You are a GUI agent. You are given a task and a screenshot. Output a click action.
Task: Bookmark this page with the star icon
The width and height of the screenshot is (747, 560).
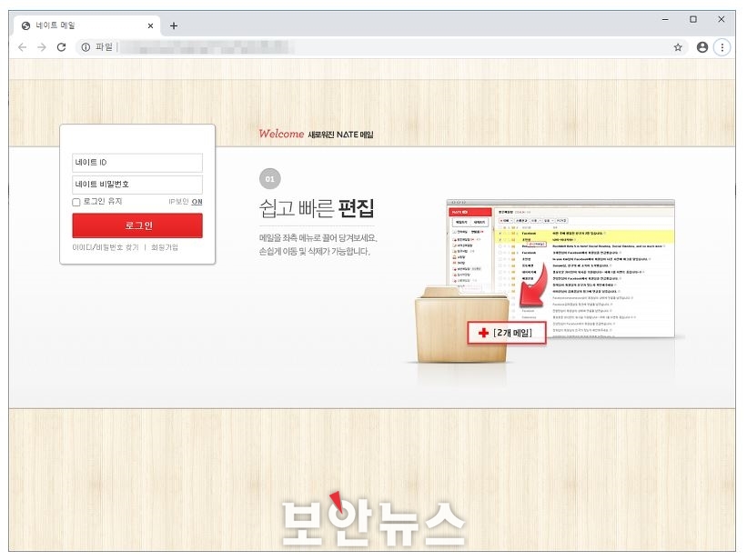(678, 47)
